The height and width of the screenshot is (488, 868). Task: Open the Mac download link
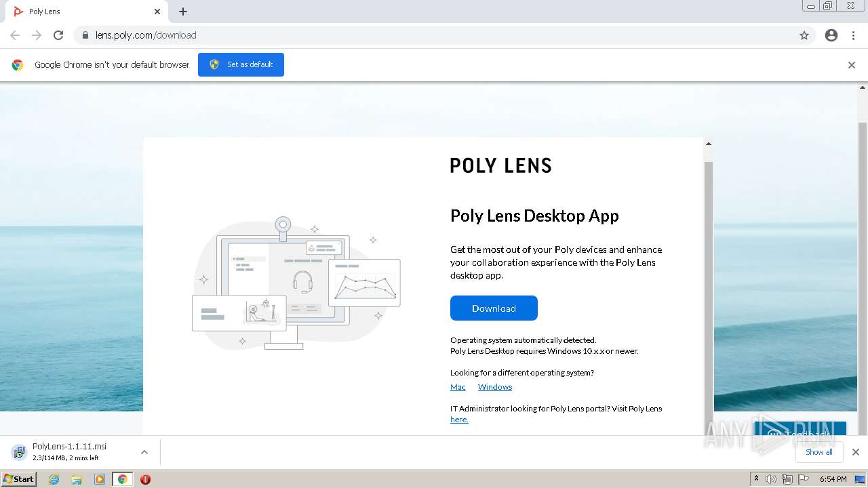pos(458,387)
